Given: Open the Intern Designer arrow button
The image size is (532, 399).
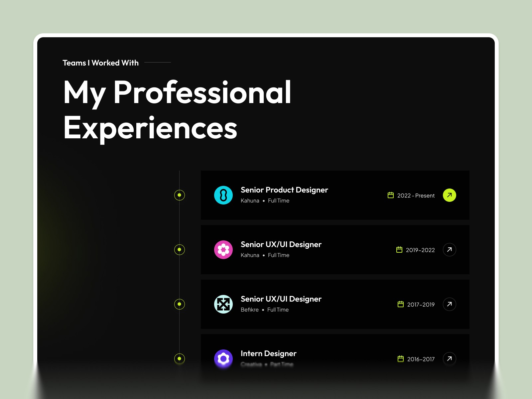Looking at the screenshot, I should pyautogui.click(x=450, y=359).
